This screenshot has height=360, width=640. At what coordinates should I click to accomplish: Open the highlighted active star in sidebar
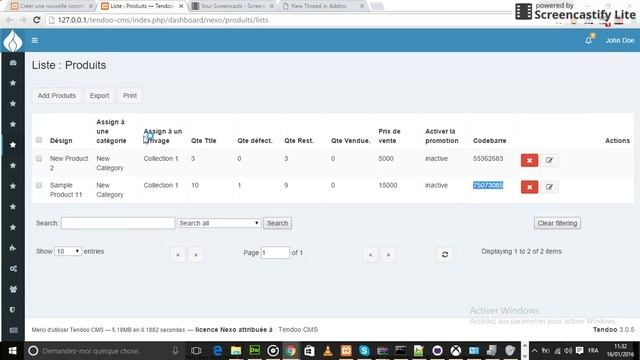click(13, 144)
